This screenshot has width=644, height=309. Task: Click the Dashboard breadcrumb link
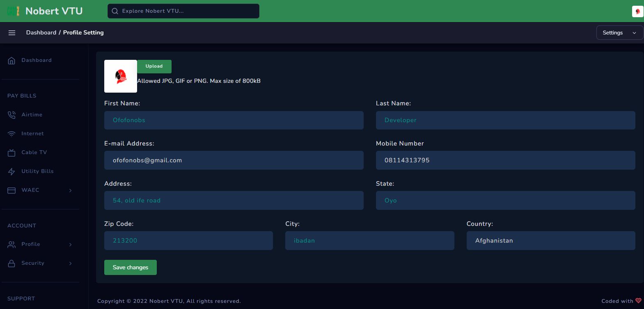click(x=41, y=33)
